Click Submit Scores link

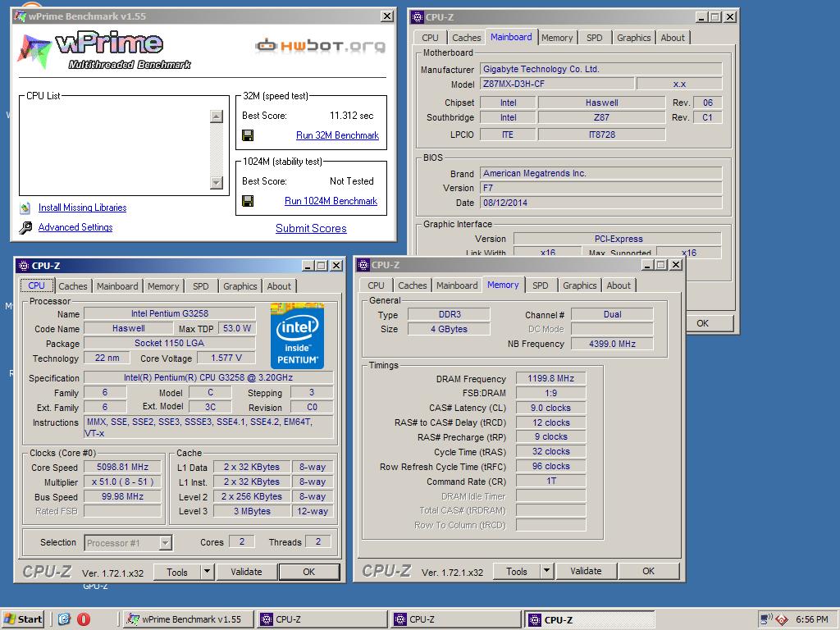[x=311, y=229]
